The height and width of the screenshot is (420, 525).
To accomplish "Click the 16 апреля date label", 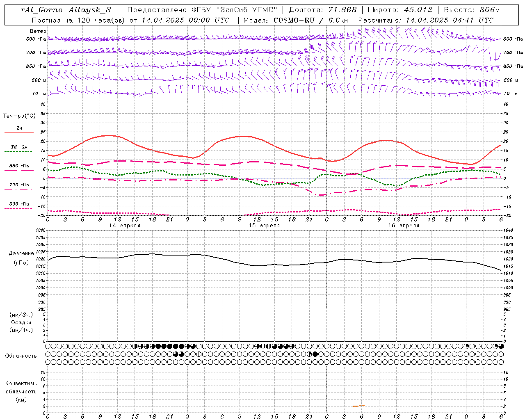I will (404, 226).
